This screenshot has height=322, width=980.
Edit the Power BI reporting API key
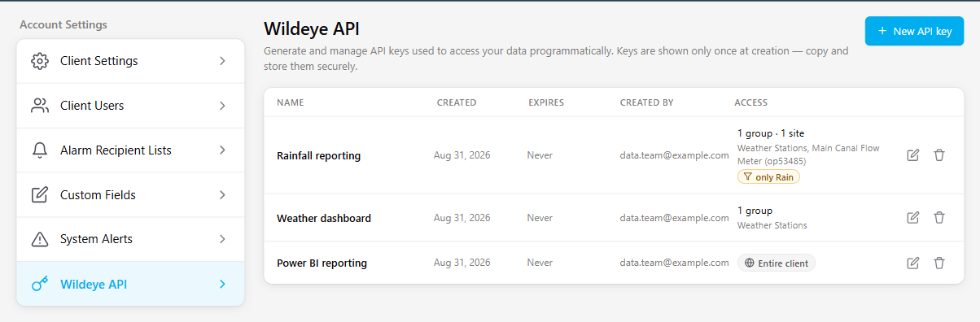click(x=913, y=263)
